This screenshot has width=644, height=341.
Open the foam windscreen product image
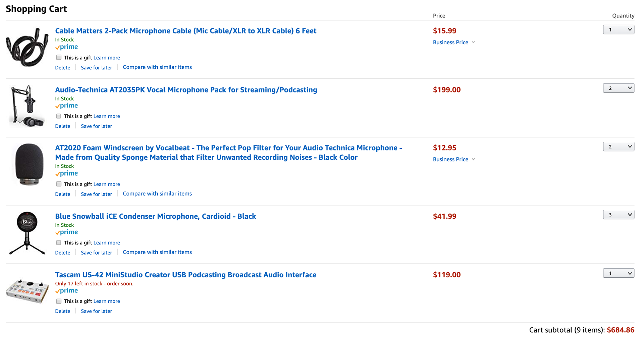click(29, 164)
